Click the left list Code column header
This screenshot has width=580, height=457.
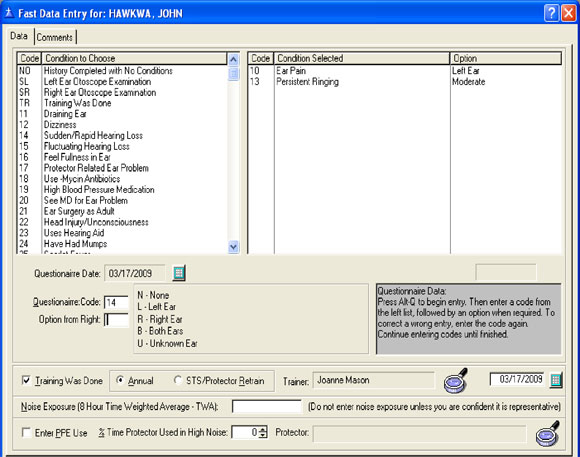pos(30,58)
